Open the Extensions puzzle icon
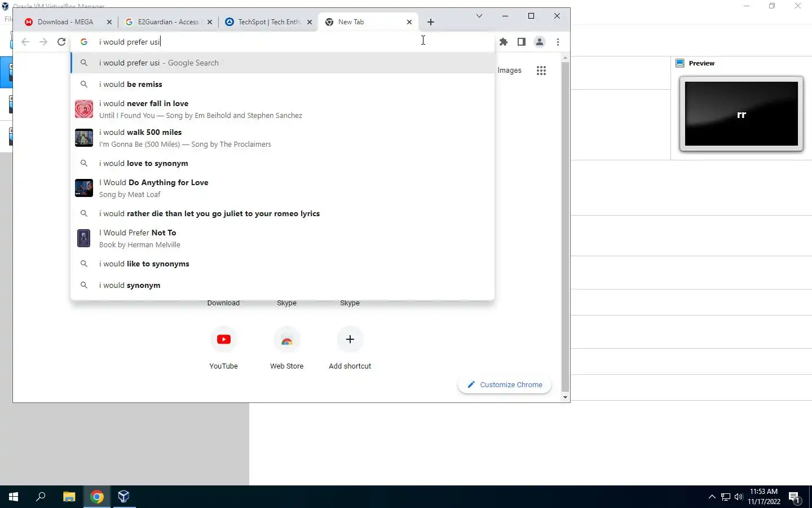The width and height of the screenshot is (812, 508). (504, 42)
